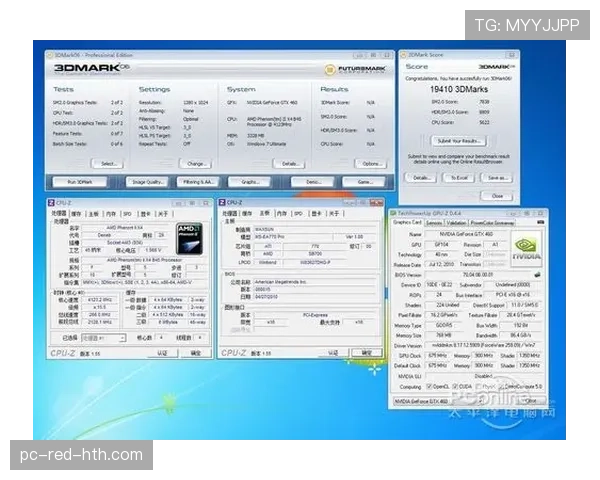
Task: Click the 确定 button in the right CPU-Z window
Action: [367, 352]
